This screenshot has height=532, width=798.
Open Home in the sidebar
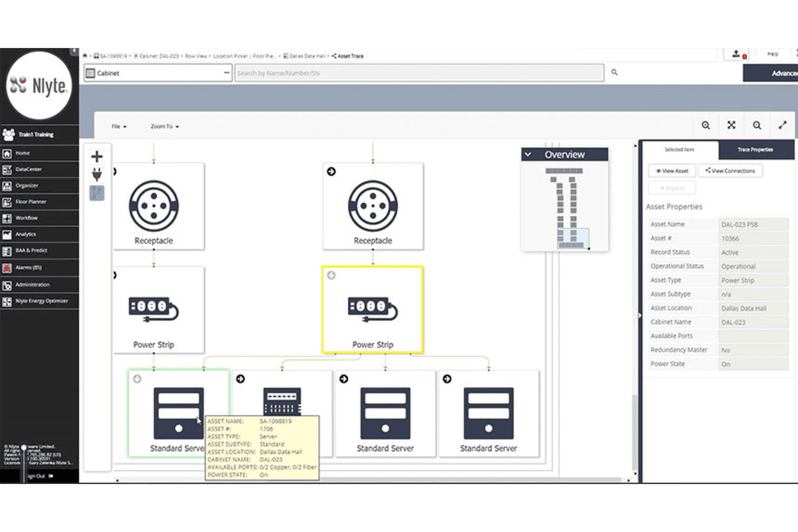39,154
